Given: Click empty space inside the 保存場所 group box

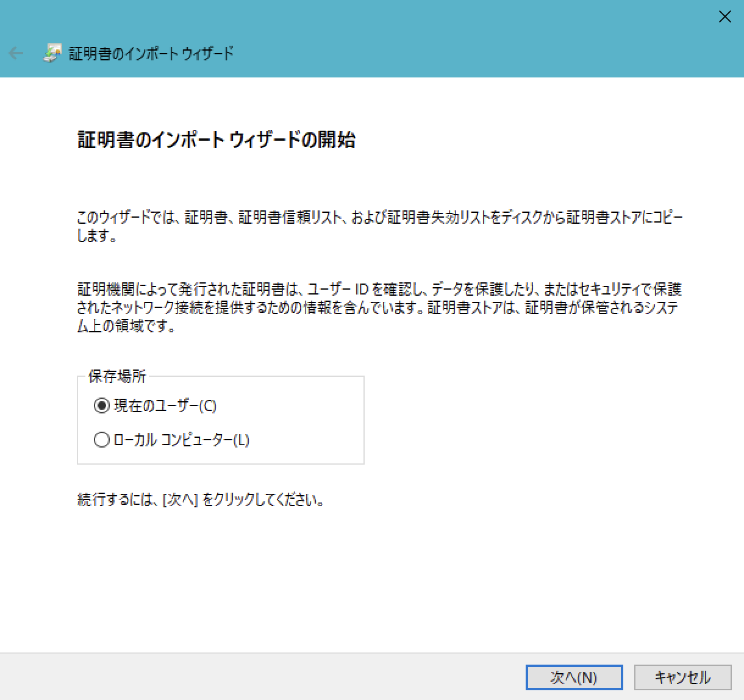Looking at the screenshot, I should point(305,427).
